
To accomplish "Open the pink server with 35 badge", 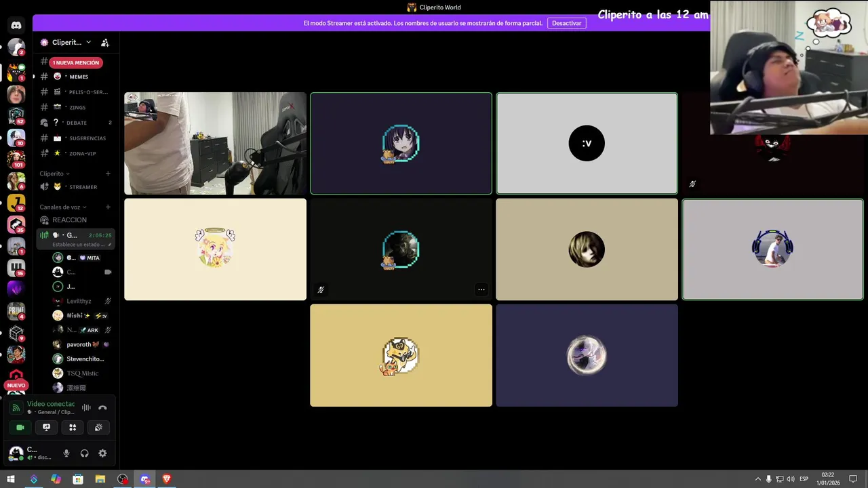I will [16, 224].
